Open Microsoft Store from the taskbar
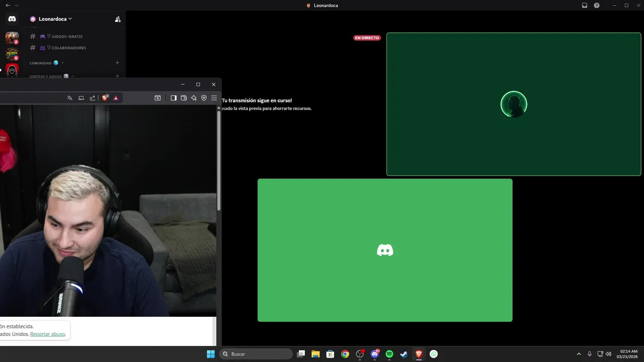Screen dimensions: 644x362 [x=330, y=354]
